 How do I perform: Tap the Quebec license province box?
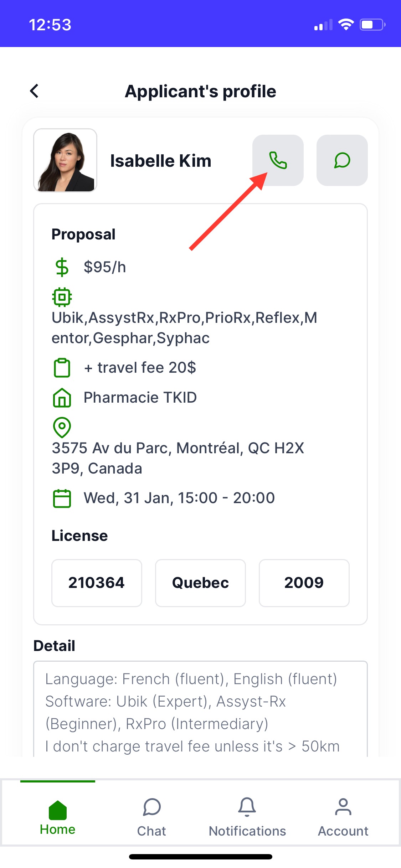click(x=200, y=583)
